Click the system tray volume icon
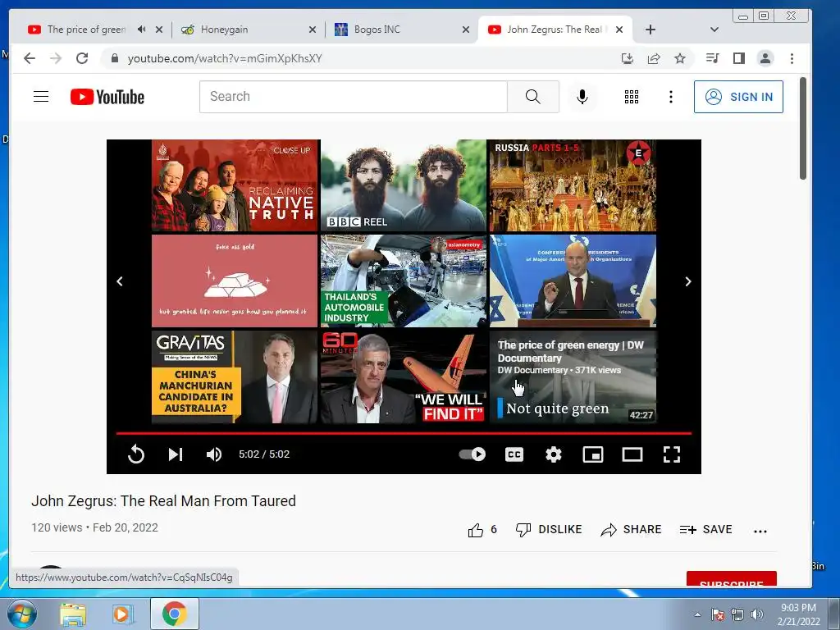The width and height of the screenshot is (840, 630). pos(757,614)
